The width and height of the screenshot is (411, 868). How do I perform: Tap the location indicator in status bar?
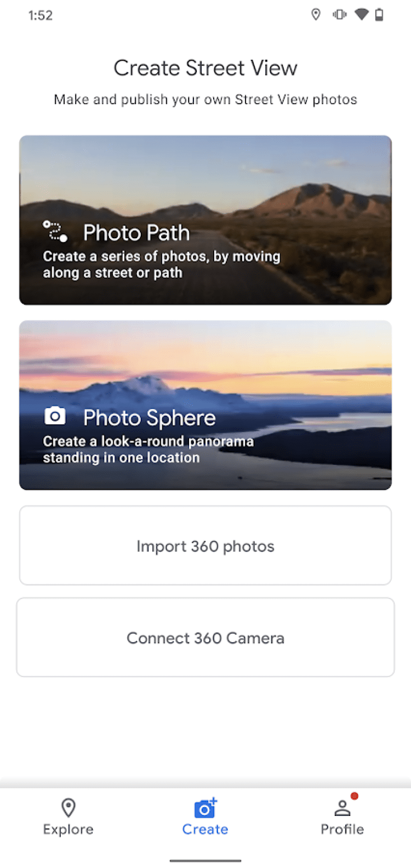[x=316, y=15]
